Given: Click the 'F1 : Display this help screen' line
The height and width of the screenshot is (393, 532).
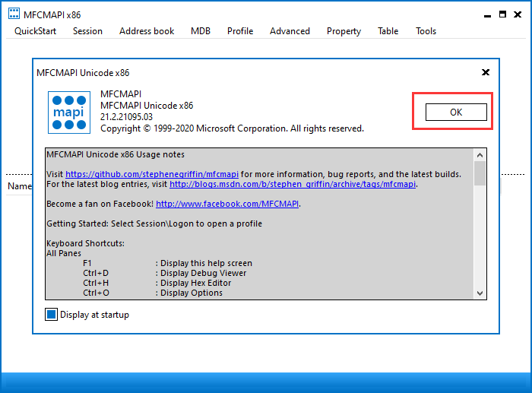Looking at the screenshot, I should pyautogui.click(x=168, y=263).
